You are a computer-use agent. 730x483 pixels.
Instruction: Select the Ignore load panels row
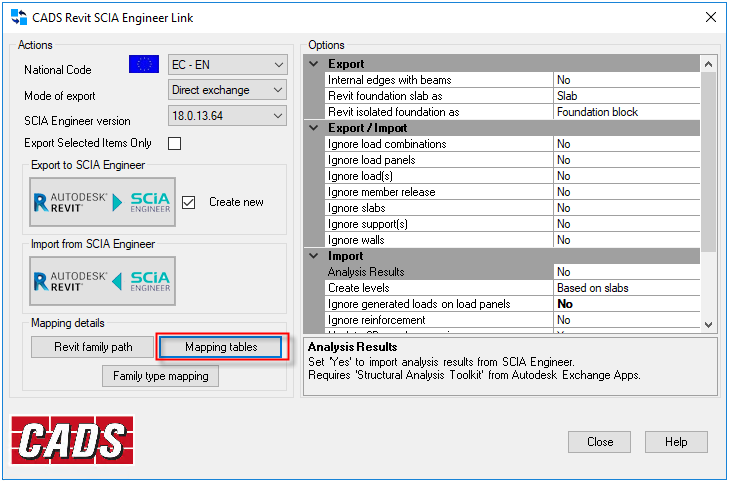click(x=512, y=160)
